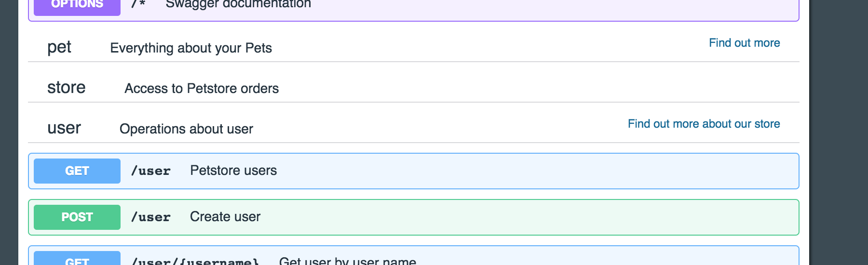The image size is (868, 265).
Task: Expand the "Petstore users" operation summary
Action: pos(233,171)
